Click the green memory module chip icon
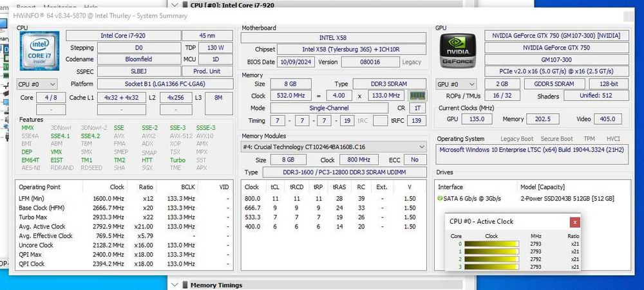The width and height of the screenshot is (644, 290). click(417, 96)
